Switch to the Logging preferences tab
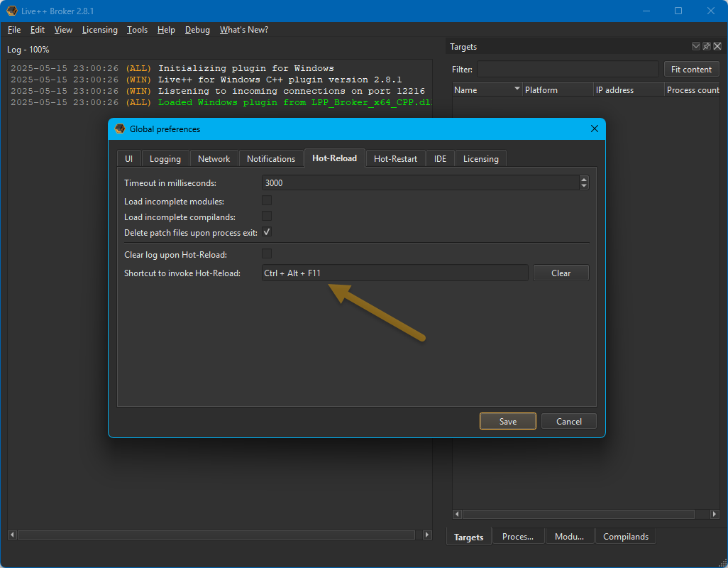The width and height of the screenshot is (728, 568). pyautogui.click(x=165, y=159)
